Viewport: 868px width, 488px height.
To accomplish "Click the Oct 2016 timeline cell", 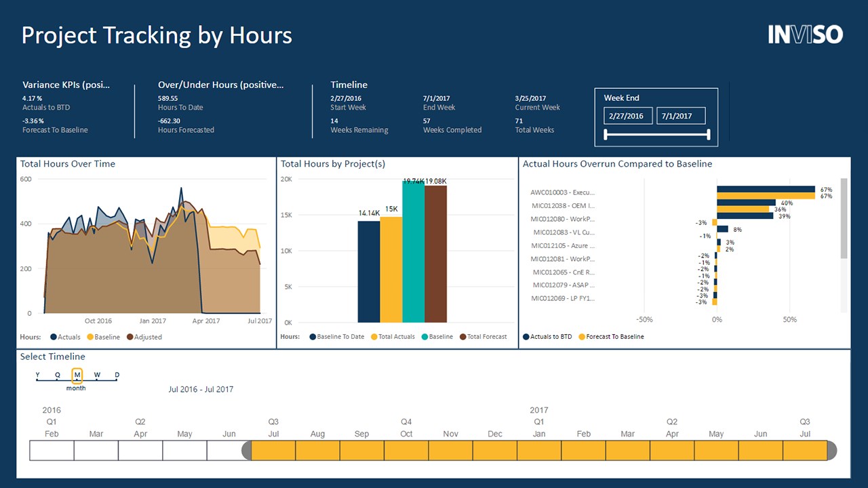I will (406, 450).
